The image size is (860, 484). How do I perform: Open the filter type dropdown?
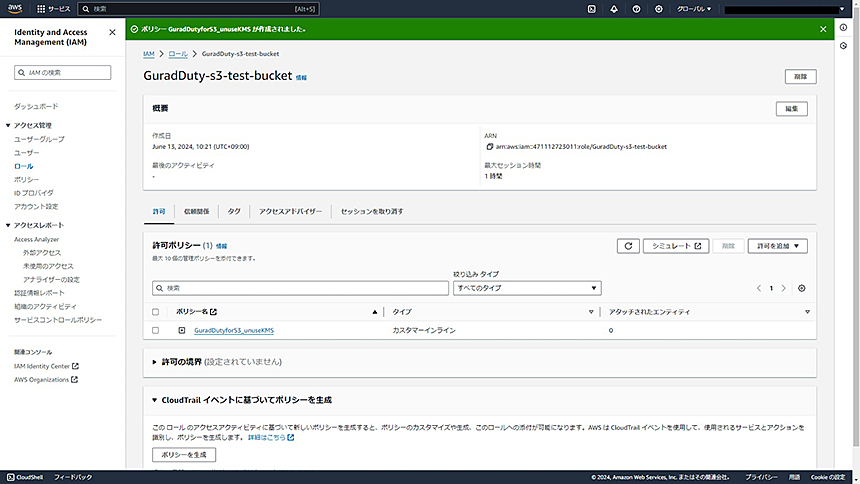point(527,288)
